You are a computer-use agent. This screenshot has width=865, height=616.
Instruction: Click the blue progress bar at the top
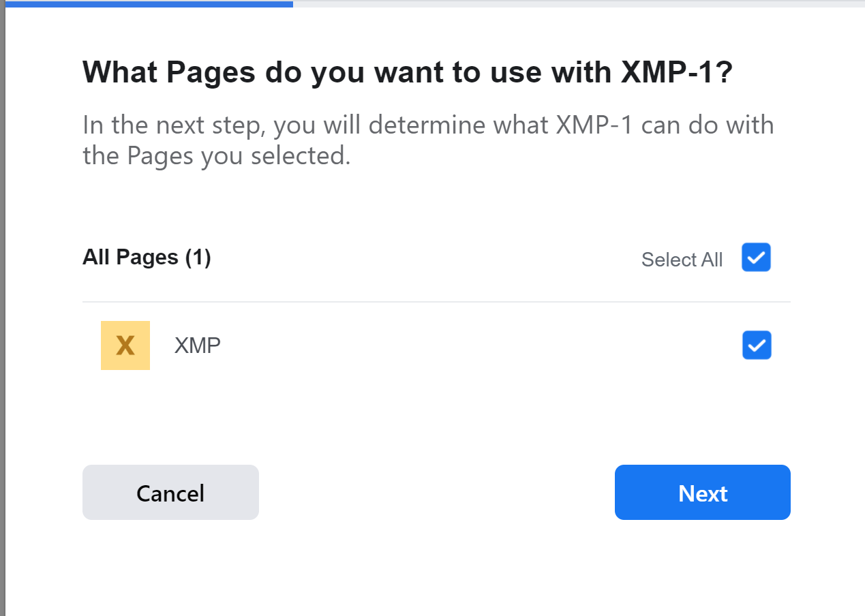[x=146, y=3]
